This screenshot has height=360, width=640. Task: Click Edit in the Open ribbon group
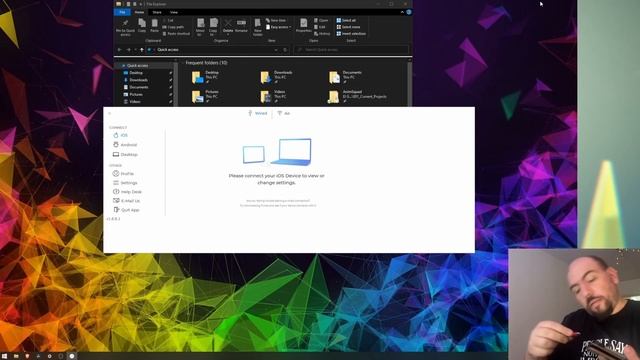coord(320,27)
